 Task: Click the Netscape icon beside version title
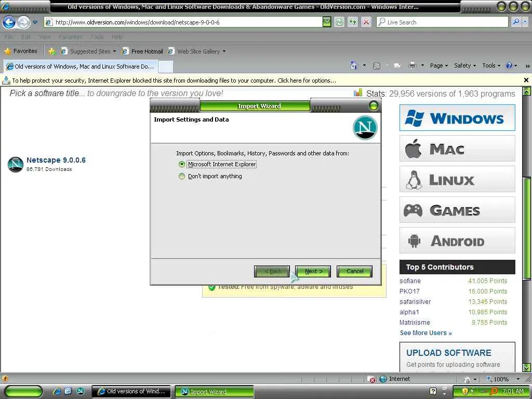click(15, 165)
